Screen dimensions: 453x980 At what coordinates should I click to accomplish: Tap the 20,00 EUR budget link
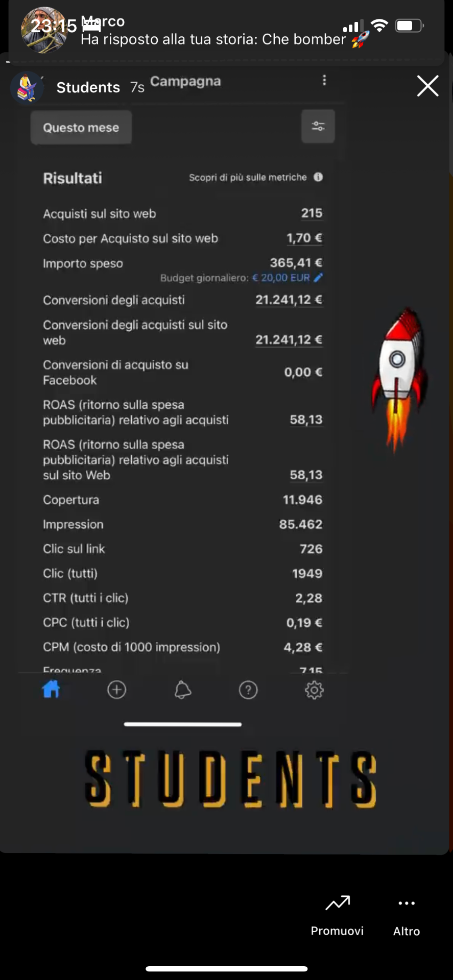(281, 278)
